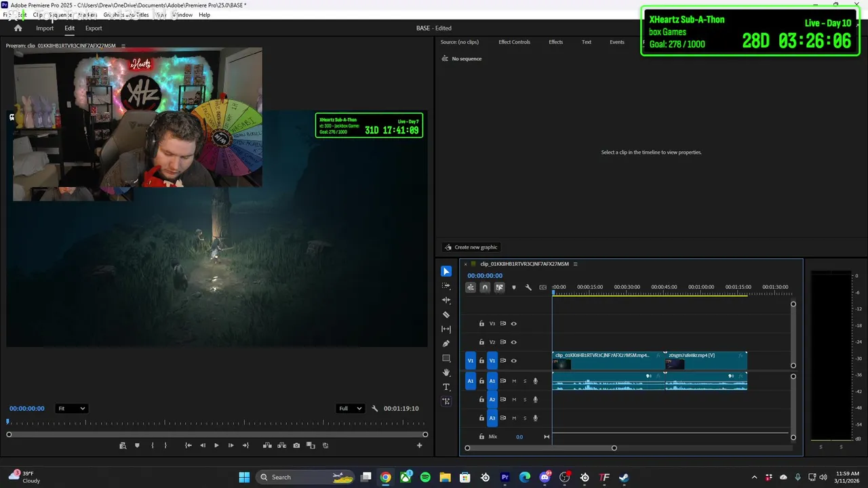Solo audio track A1
The height and width of the screenshot is (488, 868).
[524, 381]
